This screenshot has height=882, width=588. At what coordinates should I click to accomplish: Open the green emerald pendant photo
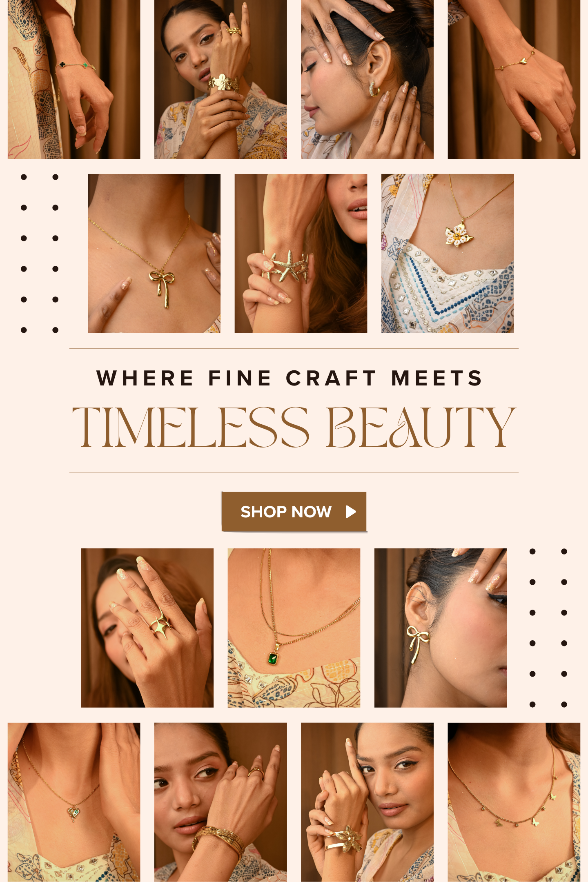point(294,628)
